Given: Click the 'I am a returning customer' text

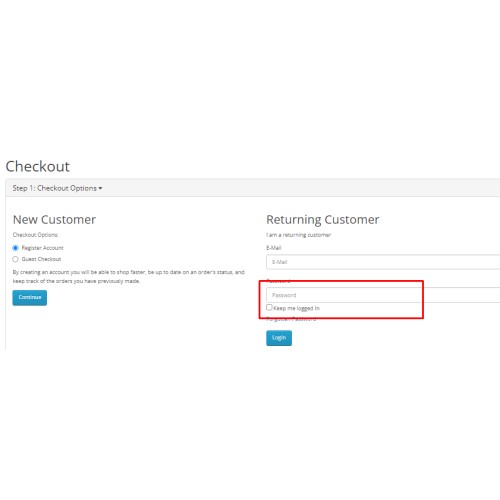Looking at the screenshot, I should click(x=298, y=235).
